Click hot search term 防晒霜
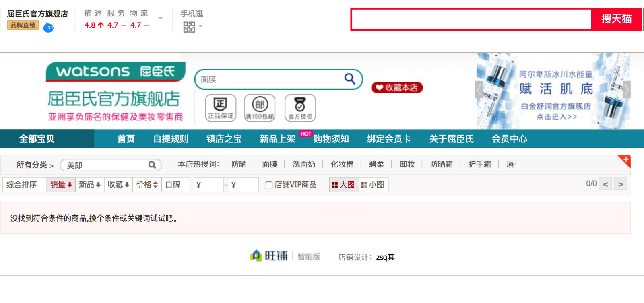The image size is (644, 303). (x=442, y=164)
